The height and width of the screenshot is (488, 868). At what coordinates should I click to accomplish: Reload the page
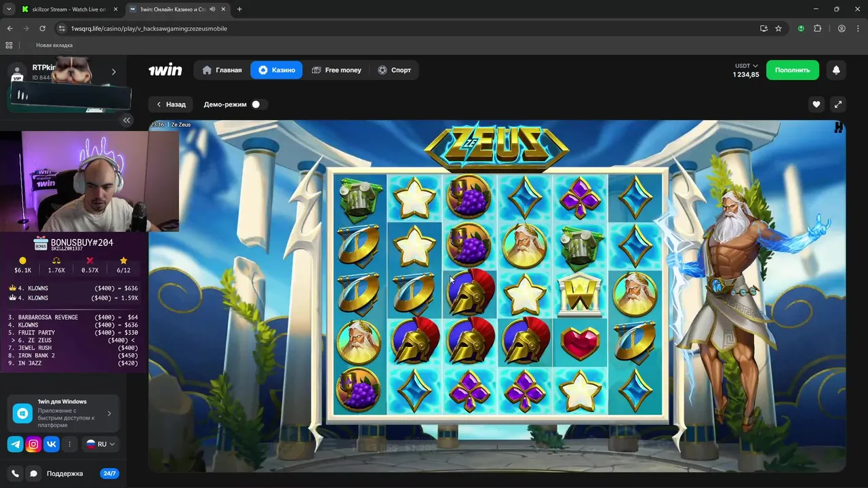click(42, 28)
